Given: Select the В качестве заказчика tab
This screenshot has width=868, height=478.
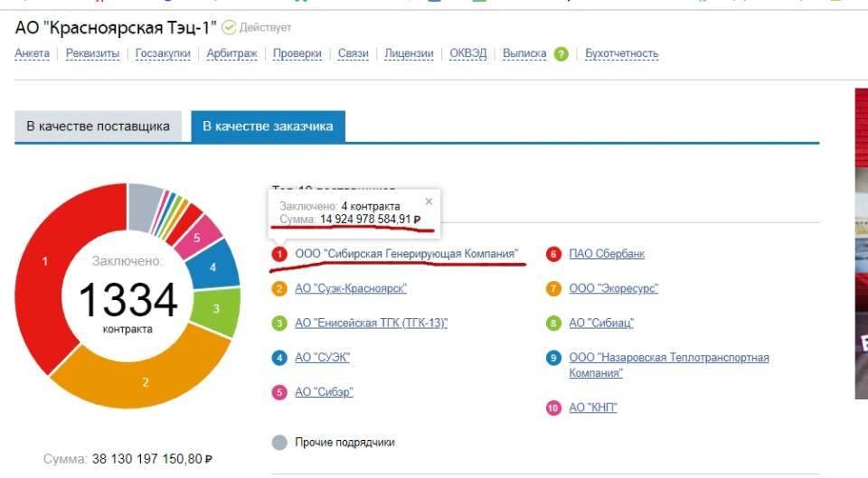Looking at the screenshot, I should click(x=268, y=127).
